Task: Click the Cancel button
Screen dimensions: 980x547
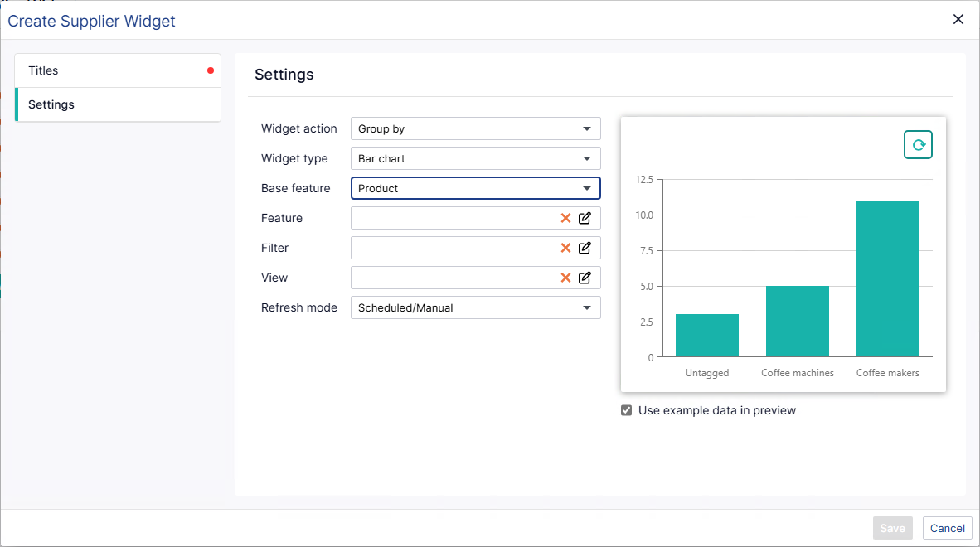Action: pos(948,528)
